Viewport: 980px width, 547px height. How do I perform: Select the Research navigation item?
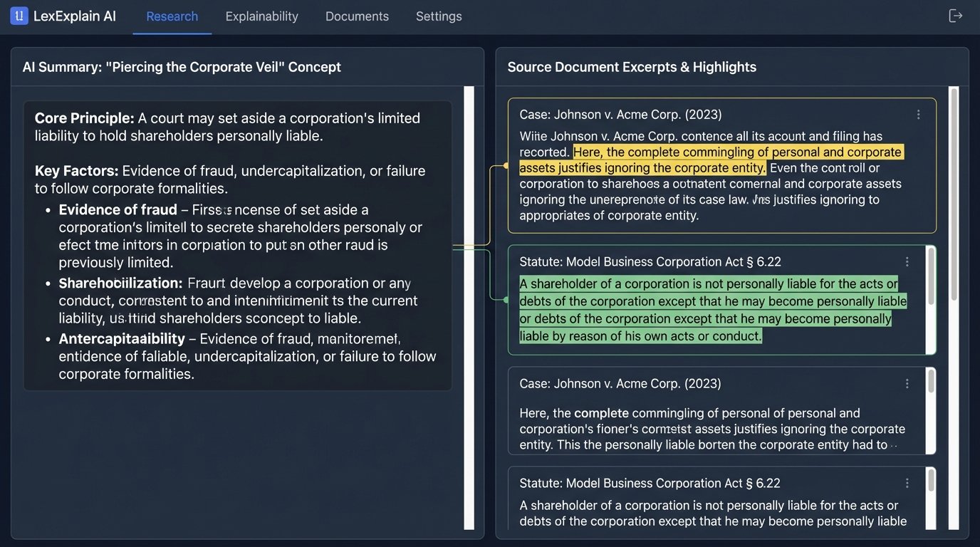172,16
